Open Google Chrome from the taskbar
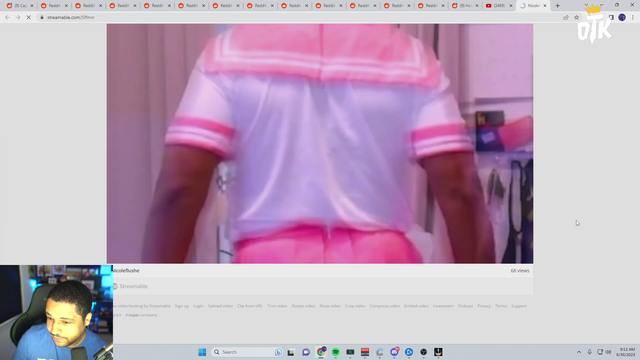Viewport: 640px width, 360px height. click(x=321, y=351)
